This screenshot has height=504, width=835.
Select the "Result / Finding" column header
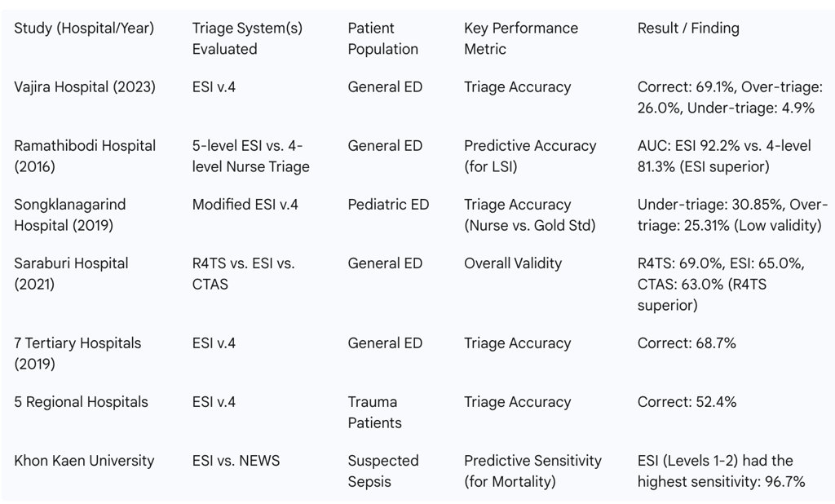coord(688,29)
